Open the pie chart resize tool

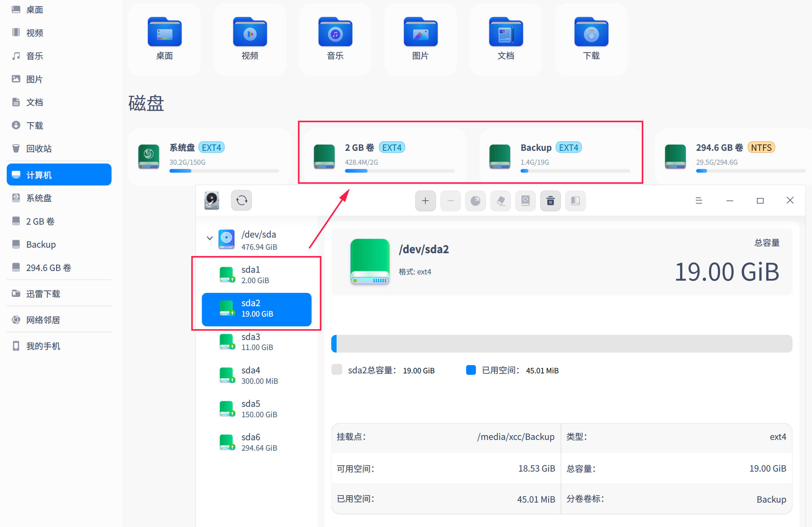tap(475, 201)
